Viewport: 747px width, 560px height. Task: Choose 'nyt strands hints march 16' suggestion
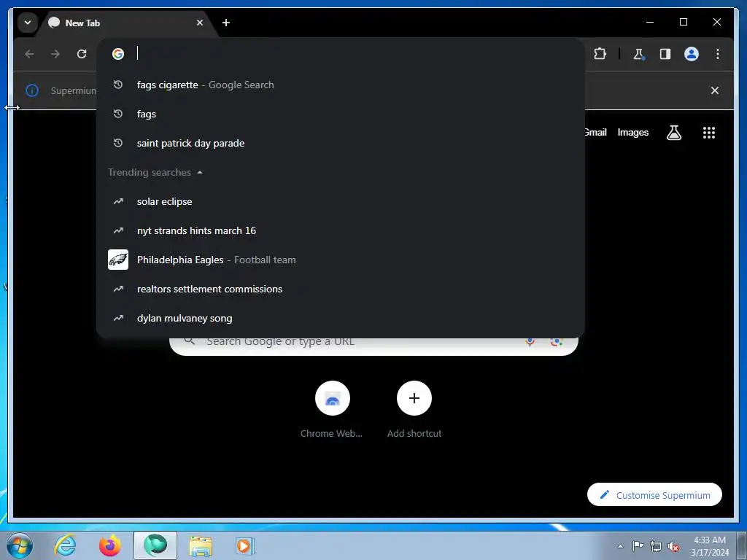click(x=341, y=230)
